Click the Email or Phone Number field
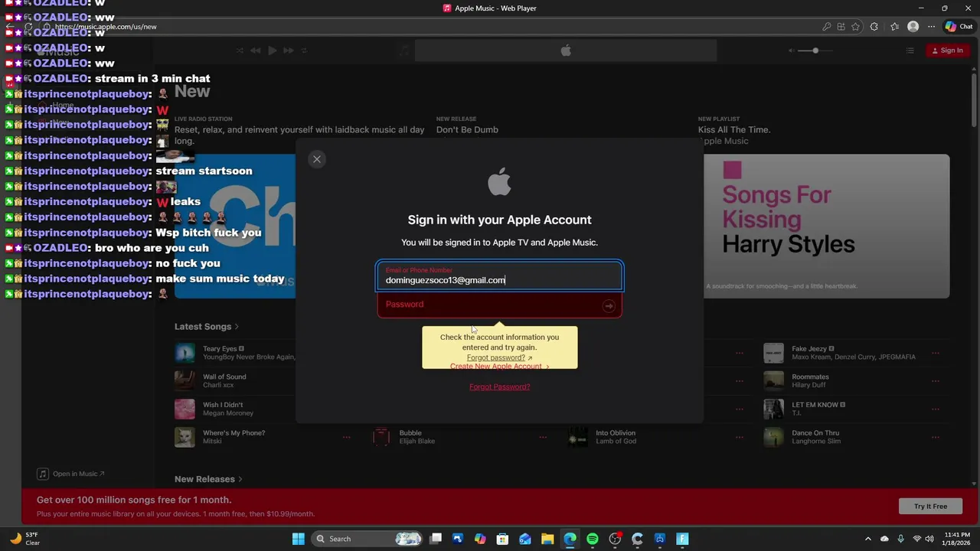980x551 pixels. coord(500,276)
